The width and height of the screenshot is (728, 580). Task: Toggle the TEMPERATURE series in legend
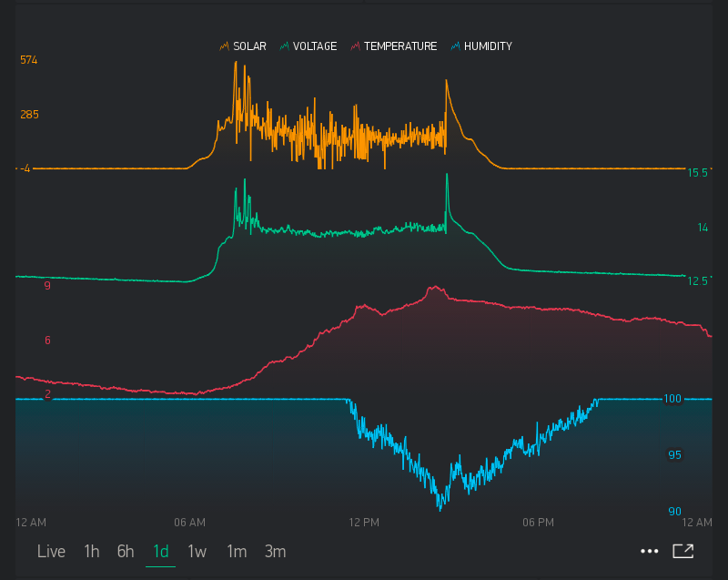tap(394, 46)
